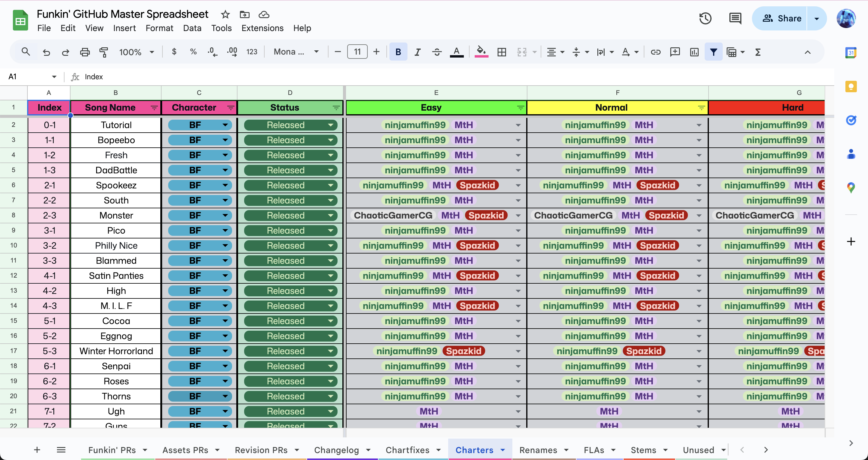Open the Extensions menu

(x=262, y=28)
